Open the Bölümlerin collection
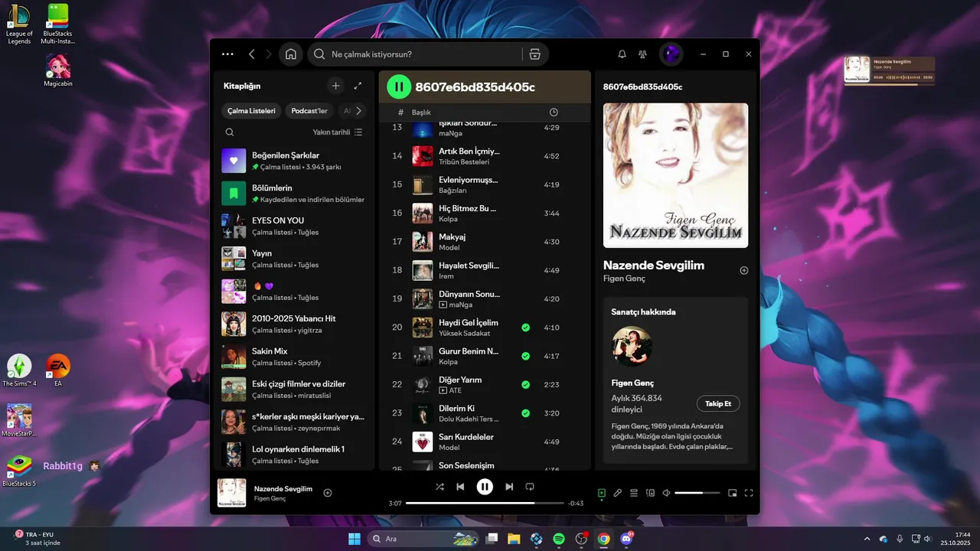980x551 pixels. click(293, 194)
